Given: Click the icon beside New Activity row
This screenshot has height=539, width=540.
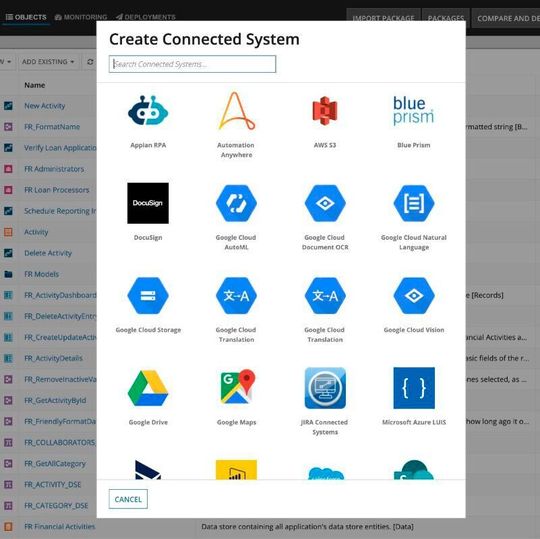Looking at the screenshot, I should pos(8,106).
